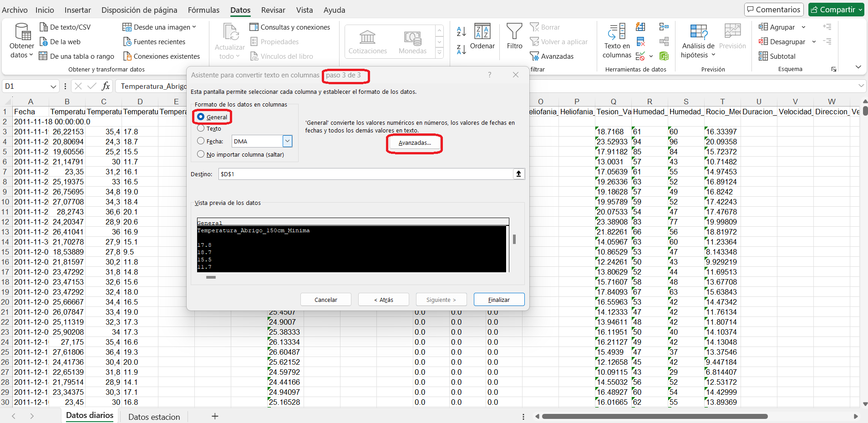Select No importar columna (saltar) option

pyautogui.click(x=201, y=154)
